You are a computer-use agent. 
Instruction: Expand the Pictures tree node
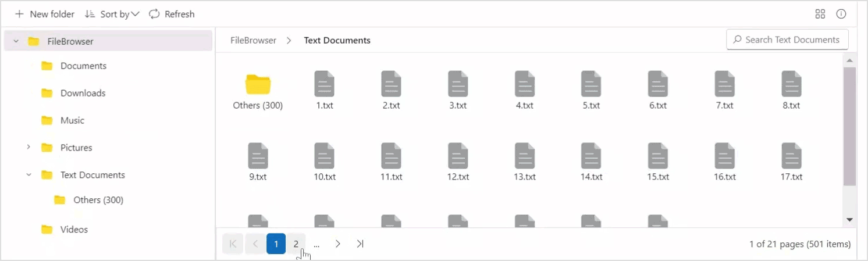[x=29, y=148]
